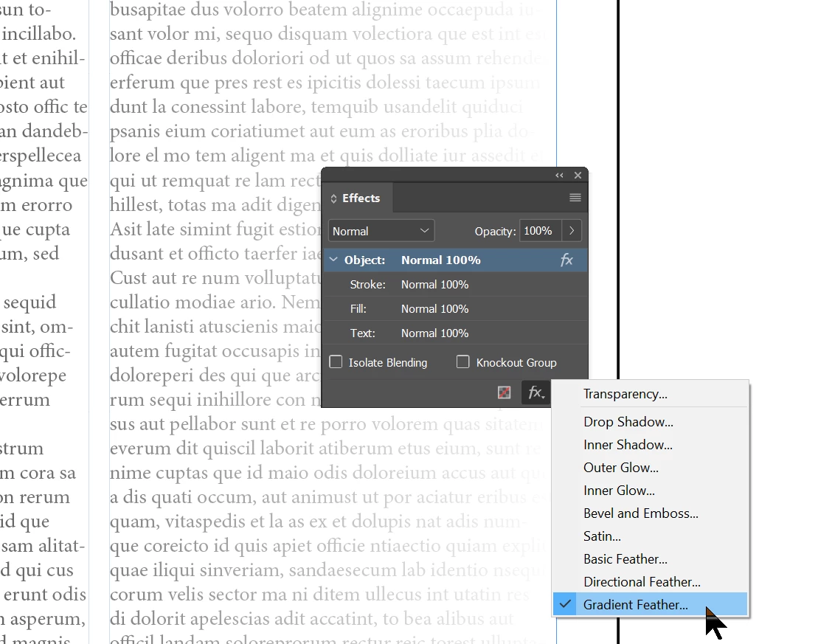Choose Outer Glow... from the fx menu
Image resolution: width=818 pixels, height=644 pixels.
(x=650, y=468)
